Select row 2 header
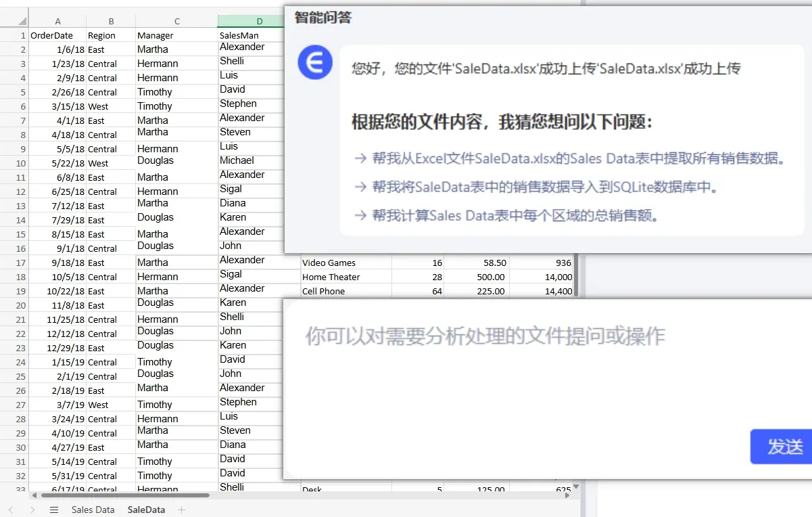The image size is (812, 517). click(14, 49)
